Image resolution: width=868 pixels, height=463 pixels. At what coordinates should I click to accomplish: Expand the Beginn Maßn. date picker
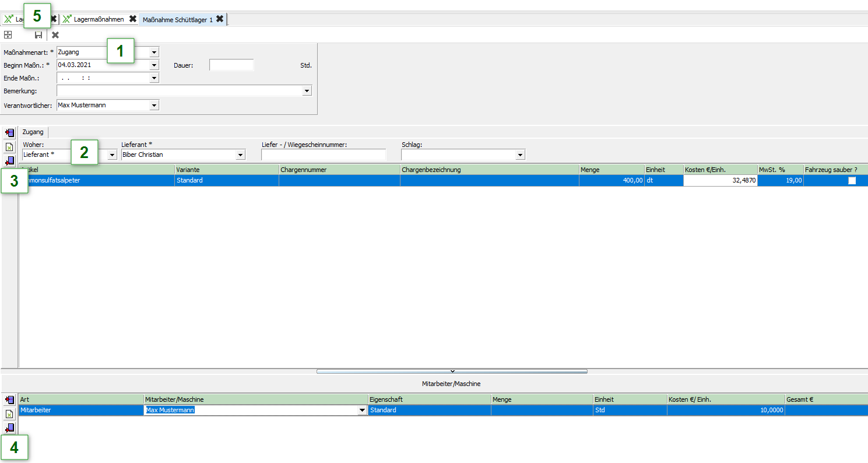[x=154, y=65]
